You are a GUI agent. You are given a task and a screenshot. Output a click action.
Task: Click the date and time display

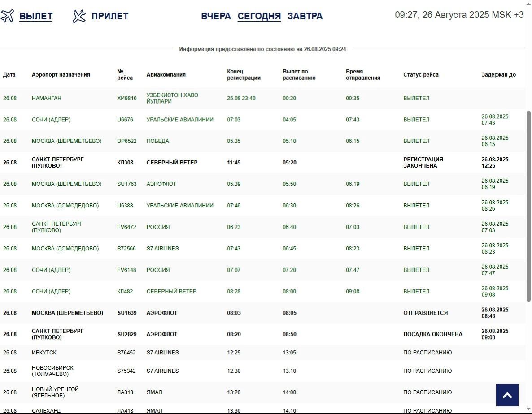coord(459,15)
